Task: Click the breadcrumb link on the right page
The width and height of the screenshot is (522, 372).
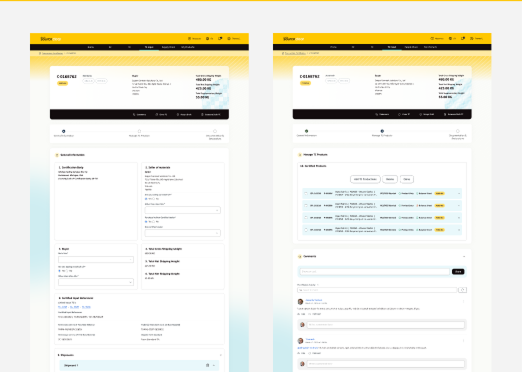Action: 295,53
